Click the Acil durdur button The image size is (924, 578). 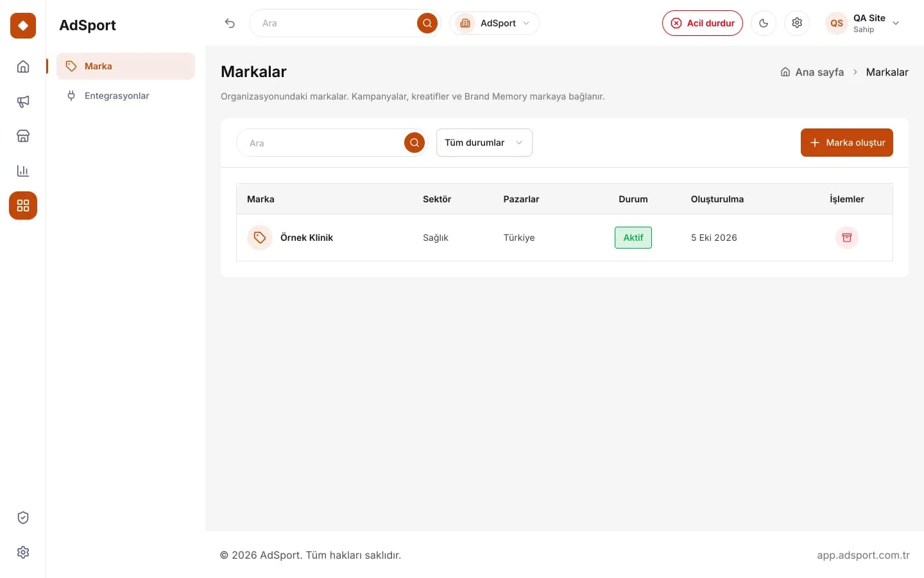(703, 23)
